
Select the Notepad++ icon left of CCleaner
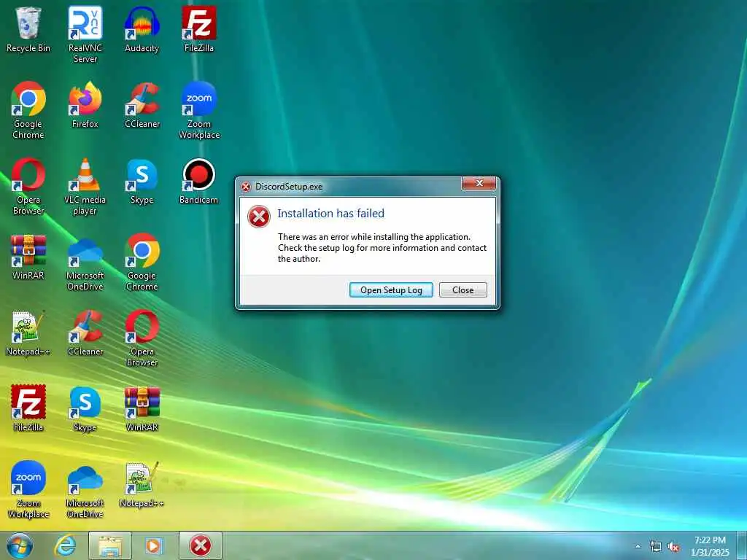(28, 333)
